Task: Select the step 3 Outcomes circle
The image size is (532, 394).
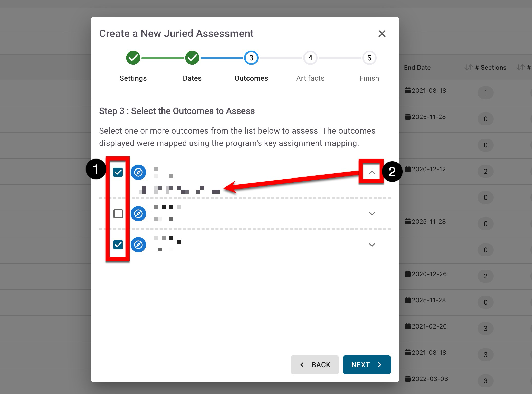Action: pyautogui.click(x=251, y=58)
